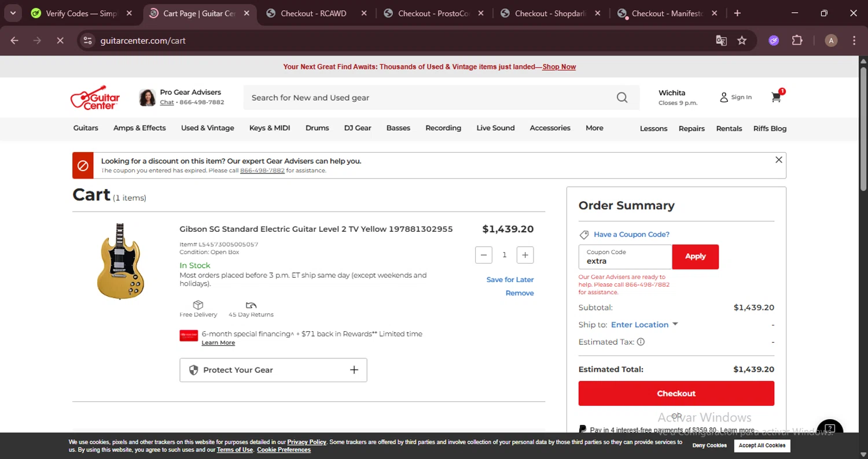This screenshot has height=459, width=868.
Task: Click the Gibson SG guitar thumbnail
Action: point(120,261)
